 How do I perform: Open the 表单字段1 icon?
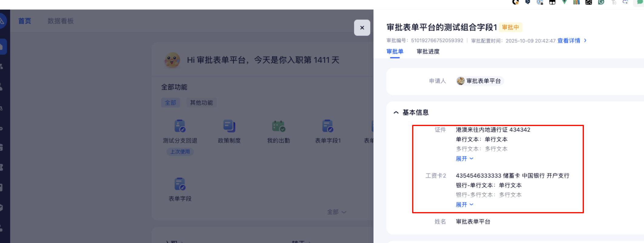[x=328, y=126]
